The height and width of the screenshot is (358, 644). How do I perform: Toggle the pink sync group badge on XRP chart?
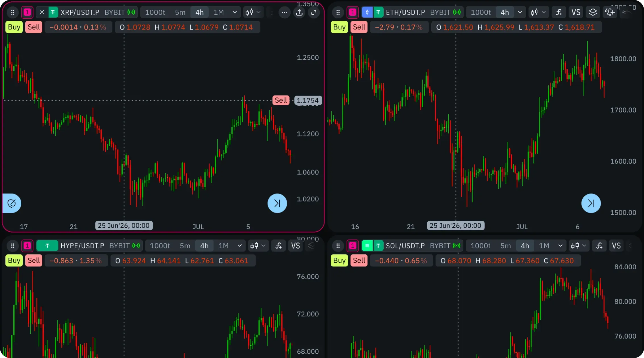(x=27, y=13)
